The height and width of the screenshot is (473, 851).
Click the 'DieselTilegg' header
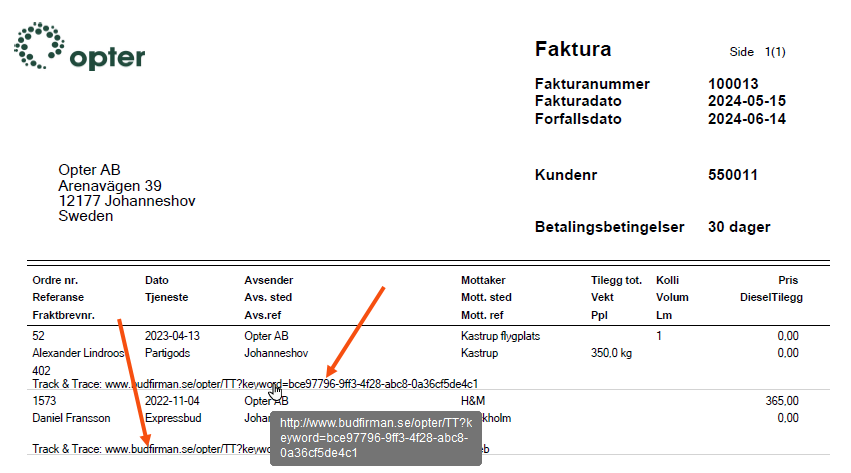pyautogui.click(x=771, y=297)
